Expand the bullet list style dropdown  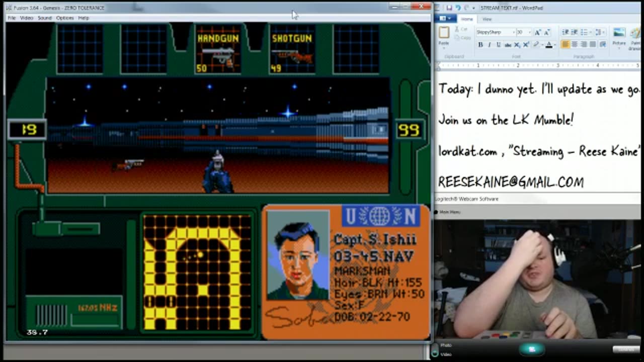pyautogui.click(x=591, y=32)
